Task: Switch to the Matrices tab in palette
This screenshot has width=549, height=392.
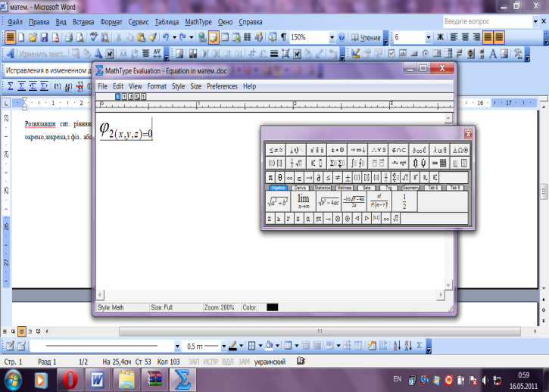Action: tap(345, 188)
